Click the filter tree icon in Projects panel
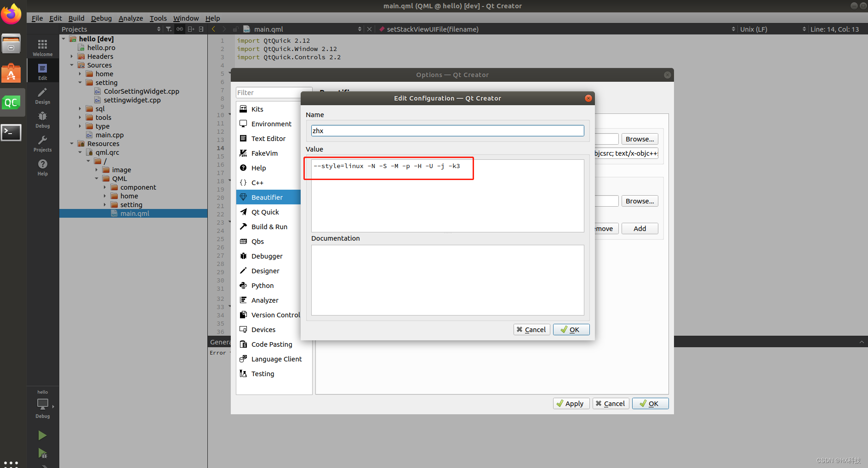868x468 pixels. point(169,29)
